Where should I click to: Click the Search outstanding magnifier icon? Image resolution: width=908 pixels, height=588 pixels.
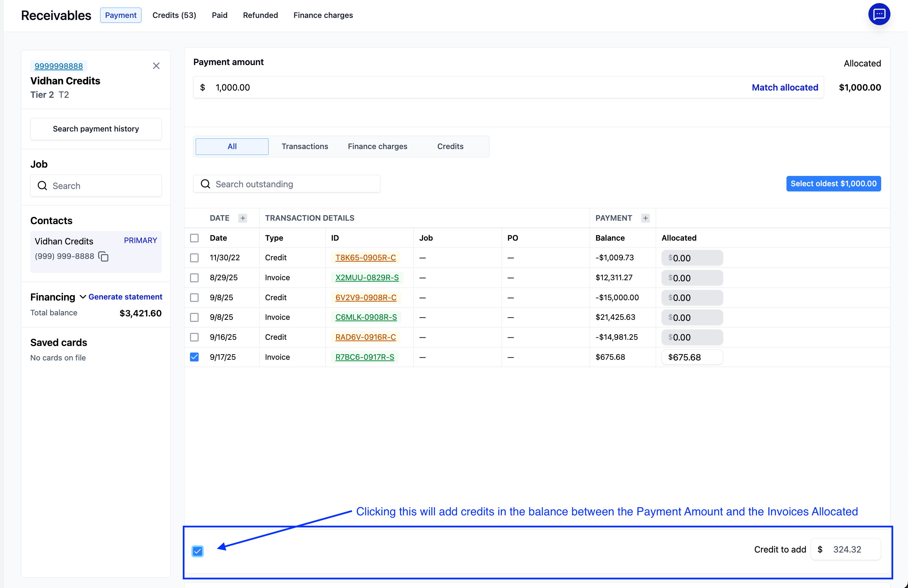(x=205, y=184)
